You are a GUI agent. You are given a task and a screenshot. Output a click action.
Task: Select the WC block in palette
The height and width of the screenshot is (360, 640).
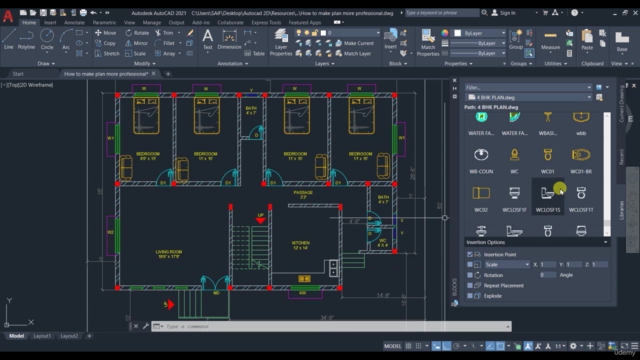click(x=514, y=159)
